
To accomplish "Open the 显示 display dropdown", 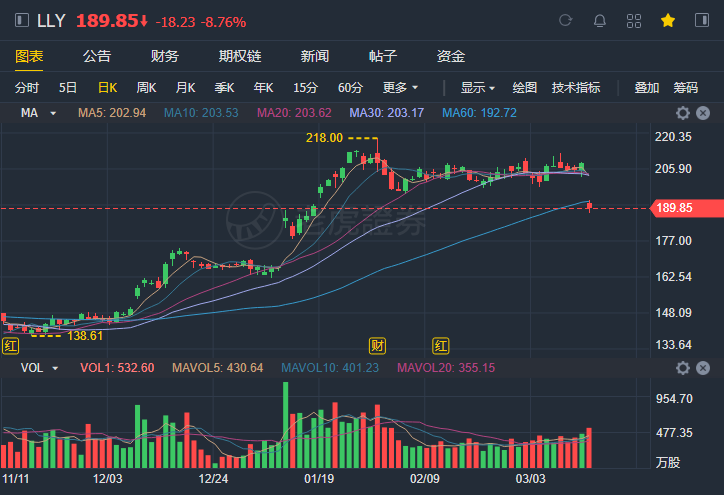I will tap(478, 88).
